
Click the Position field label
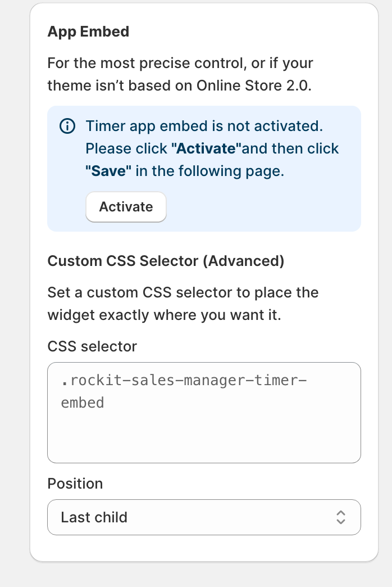point(75,484)
